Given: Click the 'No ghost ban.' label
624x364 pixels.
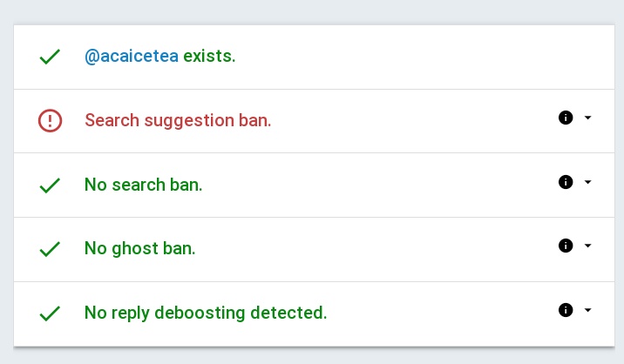Looking at the screenshot, I should point(139,248).
